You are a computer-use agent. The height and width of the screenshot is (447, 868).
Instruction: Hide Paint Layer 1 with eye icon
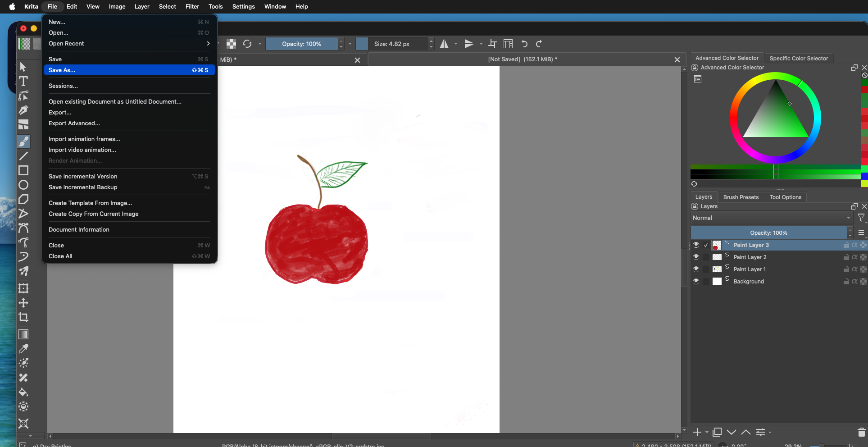point(696,269)
